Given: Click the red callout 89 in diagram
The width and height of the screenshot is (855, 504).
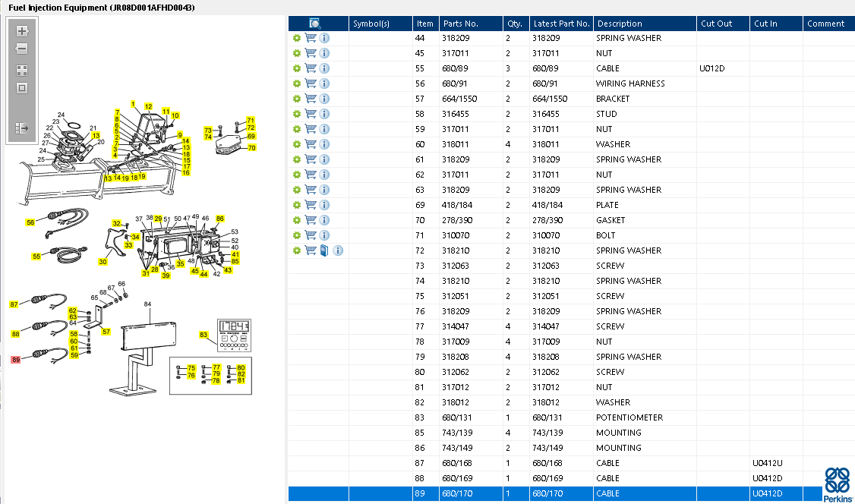Looking at the screenshot, I should [16, 360].
